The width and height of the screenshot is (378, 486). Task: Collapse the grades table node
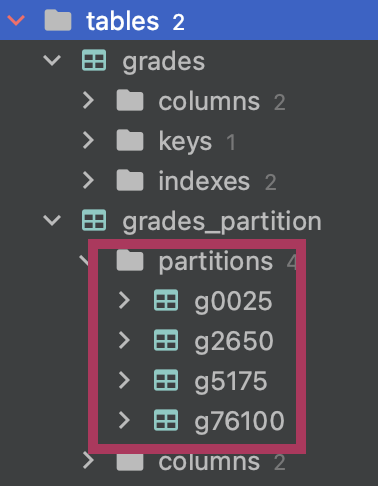click(x=52, y=61)
